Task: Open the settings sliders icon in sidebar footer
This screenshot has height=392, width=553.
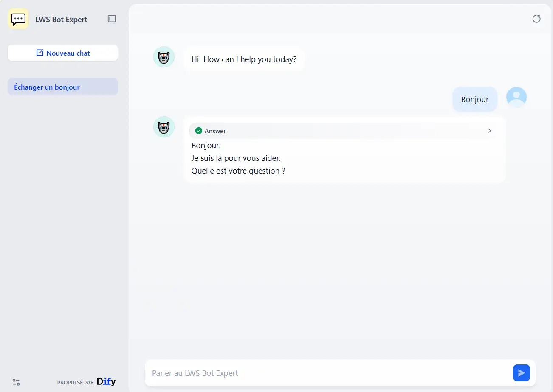Action: pyautogui.click(x=16, y=382)
